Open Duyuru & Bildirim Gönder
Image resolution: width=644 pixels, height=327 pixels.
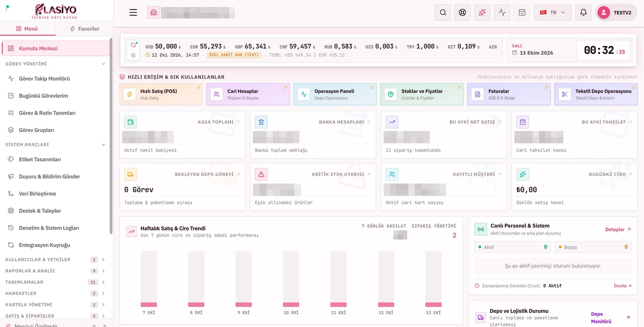pos(55,177)
